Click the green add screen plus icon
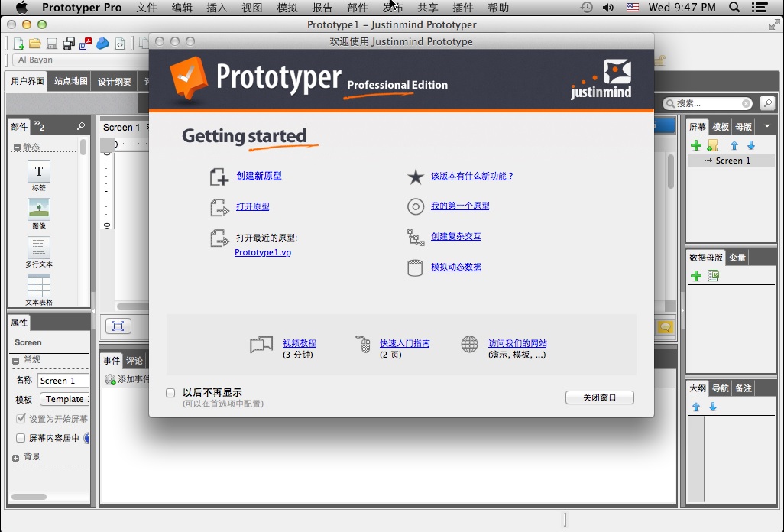784x532 pixels. coord(695,145)
